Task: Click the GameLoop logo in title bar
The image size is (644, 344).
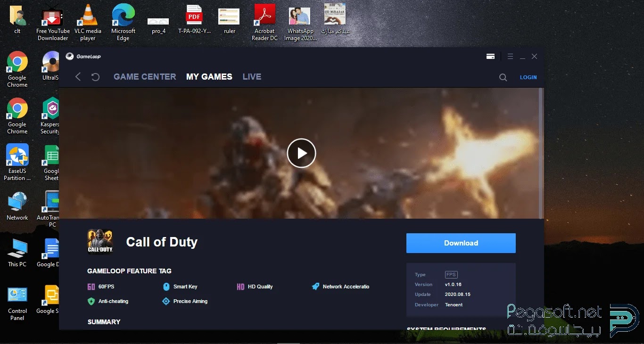Action: click(x=83, y=57)
